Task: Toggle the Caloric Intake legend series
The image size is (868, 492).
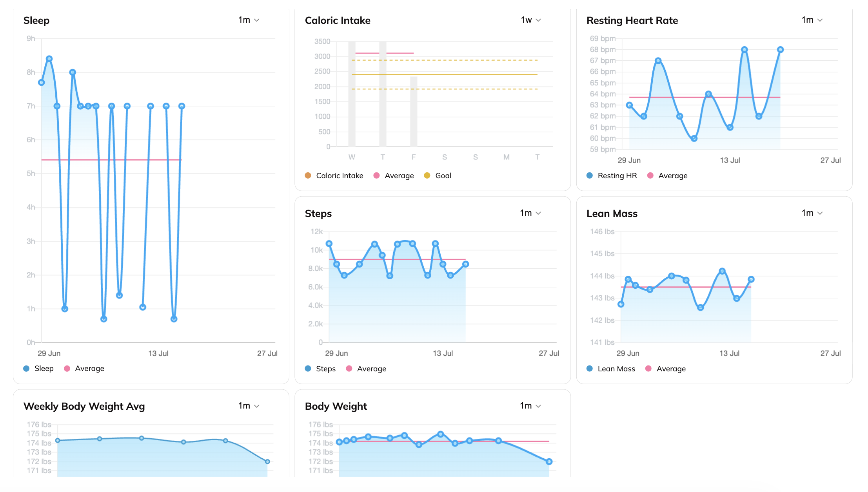Action: (x=334, y=175)
